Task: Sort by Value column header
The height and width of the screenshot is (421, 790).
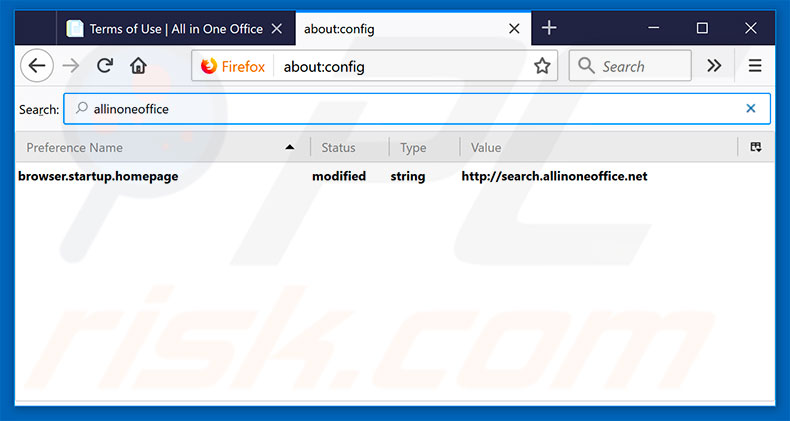Action: click(x=599, y=148)
